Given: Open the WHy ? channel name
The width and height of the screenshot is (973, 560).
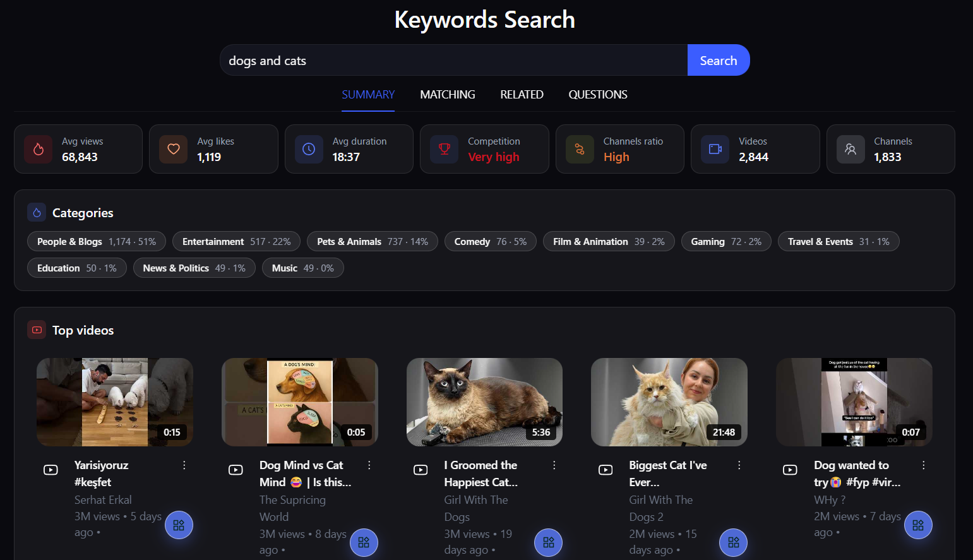Looking at the screenshot, I should [x=830, y=500].
